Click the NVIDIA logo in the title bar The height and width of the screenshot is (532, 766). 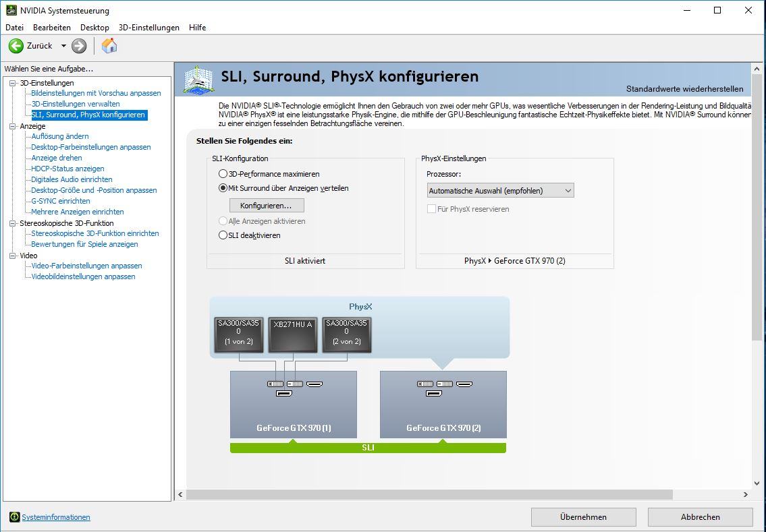click(x=11, y=9)
